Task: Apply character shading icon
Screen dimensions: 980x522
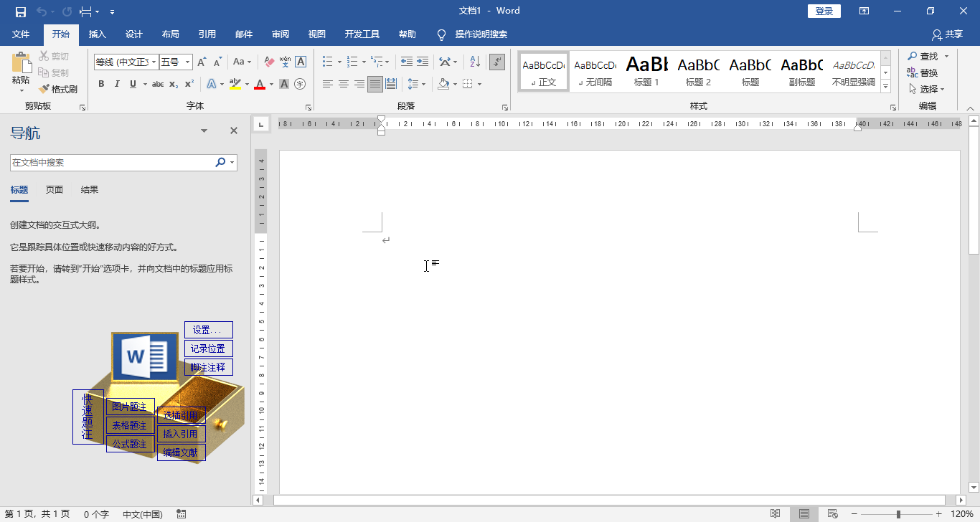Action: tap(284, 84)
